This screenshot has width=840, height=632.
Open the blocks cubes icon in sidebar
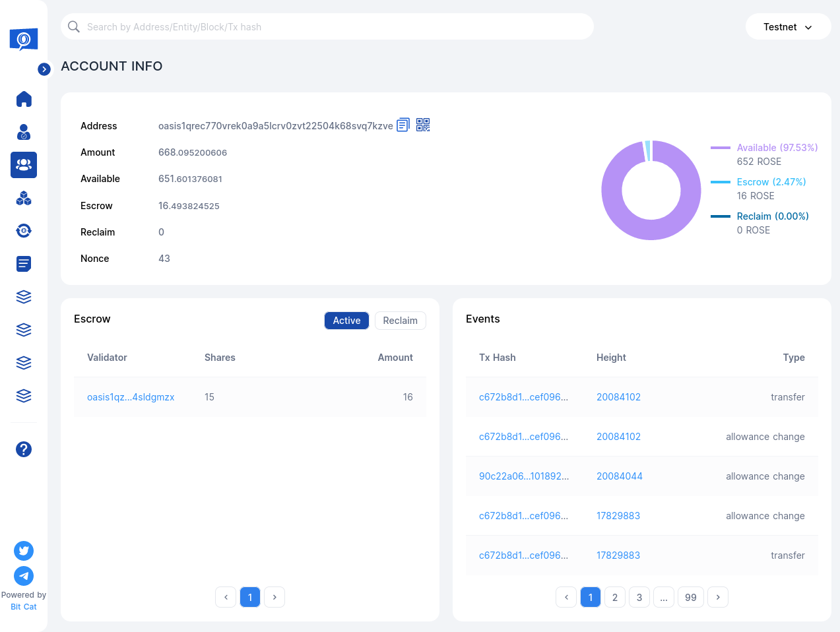click(x=24, y=198)
